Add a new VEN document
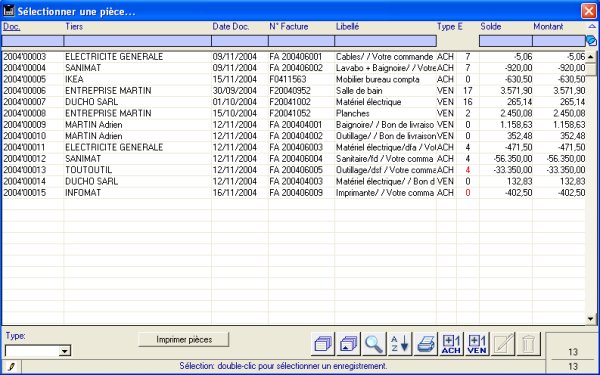Screen dimensions: 600x375 (x=477, y=343)
